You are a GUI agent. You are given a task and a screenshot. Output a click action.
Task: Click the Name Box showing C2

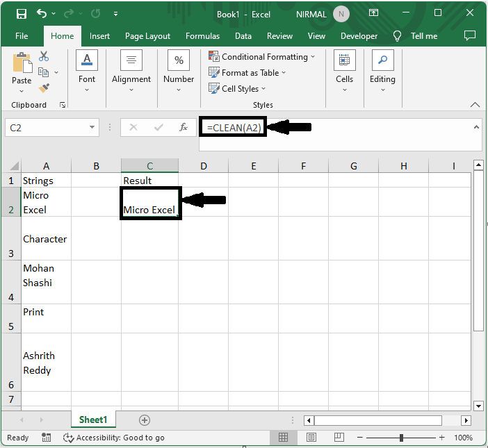tap(47, 128)
